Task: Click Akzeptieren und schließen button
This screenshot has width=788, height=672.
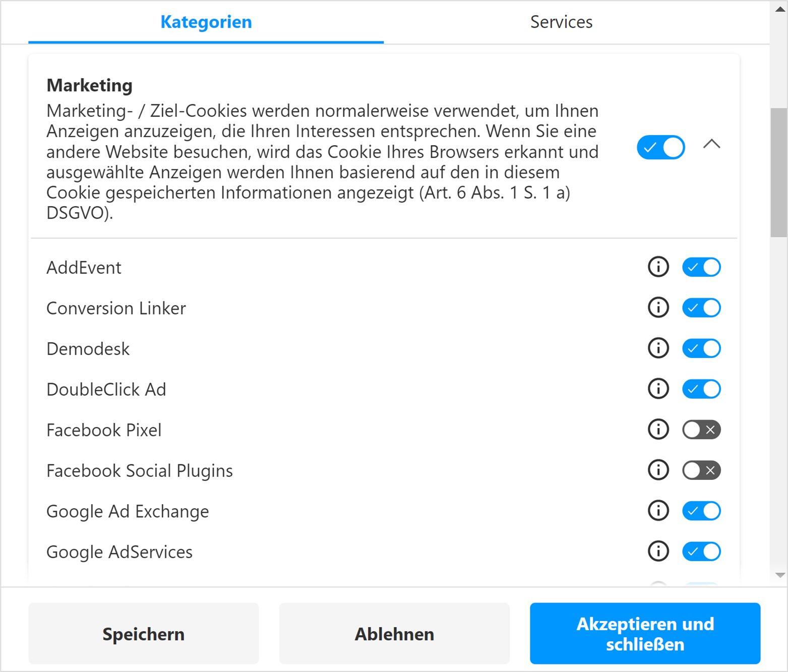Action: [x=645, y=634]
